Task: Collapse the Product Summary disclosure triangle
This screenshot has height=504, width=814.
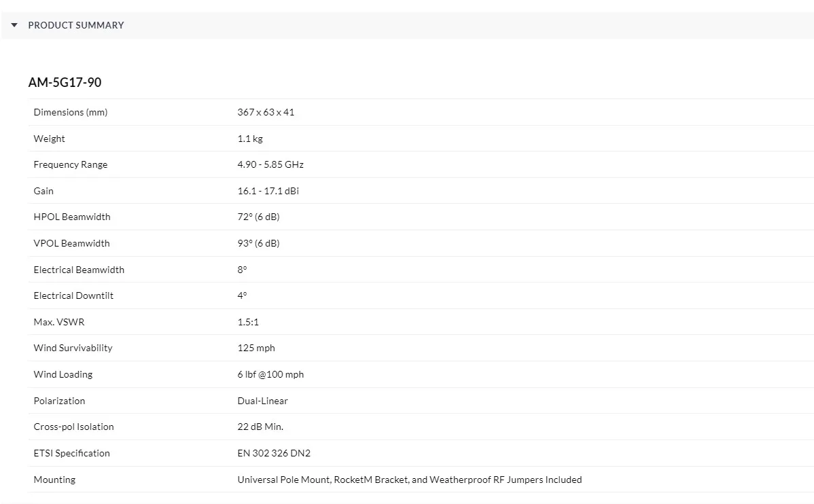Action: (x=14, y=25)
